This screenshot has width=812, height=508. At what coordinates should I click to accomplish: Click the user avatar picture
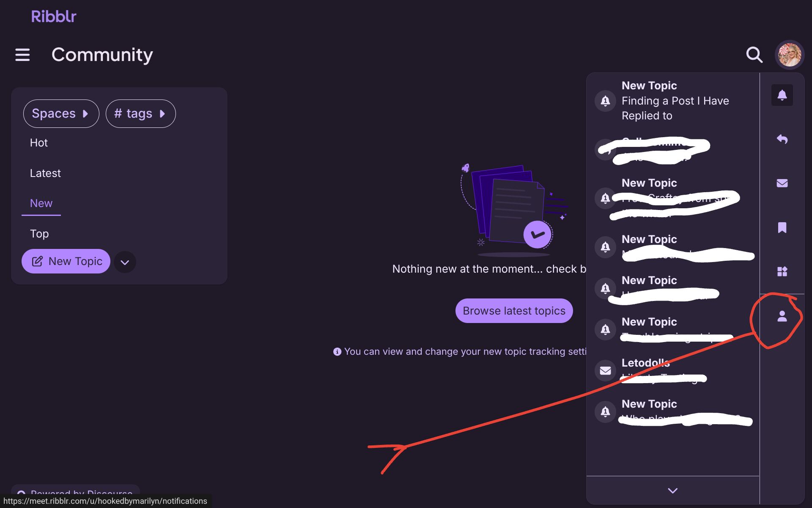pyautogui.click(x=789, y=55)
